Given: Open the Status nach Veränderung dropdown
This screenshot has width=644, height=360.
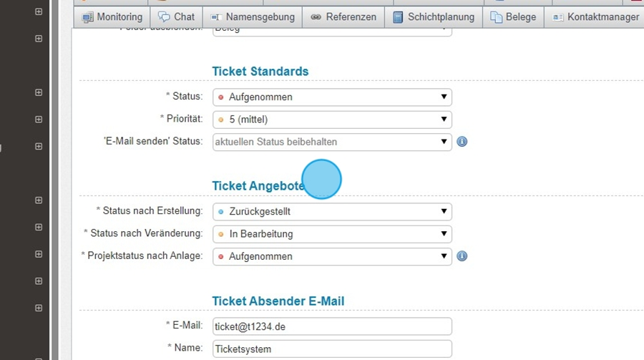Looking at the screenshot, I should coord(332,234).
